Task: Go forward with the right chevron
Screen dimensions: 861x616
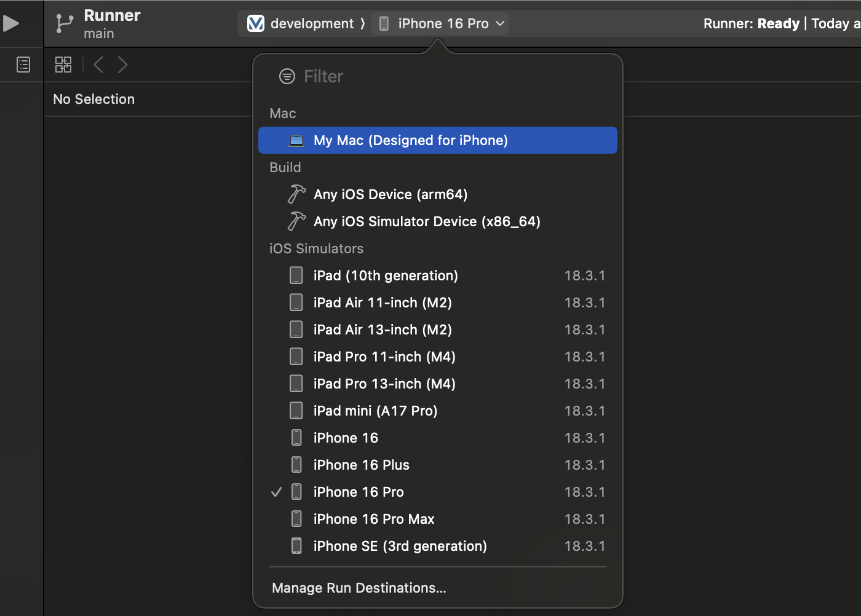Action: coord(122,65)
